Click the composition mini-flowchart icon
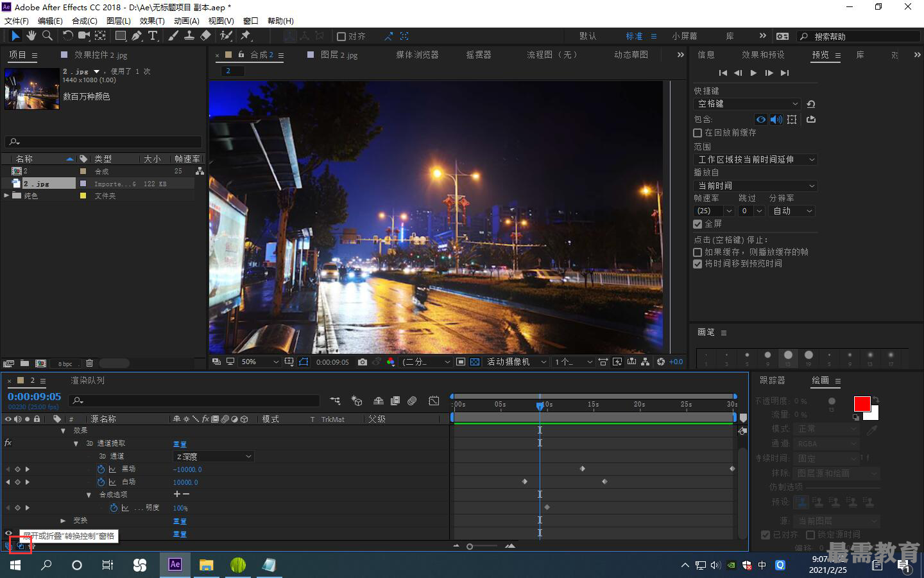The image size is (924, 578). tap(335, 401)
